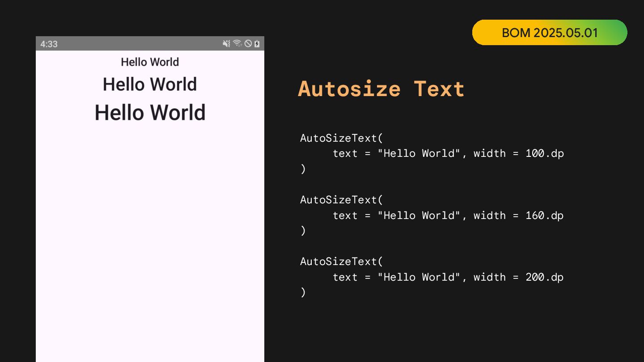Click the medium Hello World text in phone
Viewport: 644px width, 362px height.
click(x=150, y=84)
